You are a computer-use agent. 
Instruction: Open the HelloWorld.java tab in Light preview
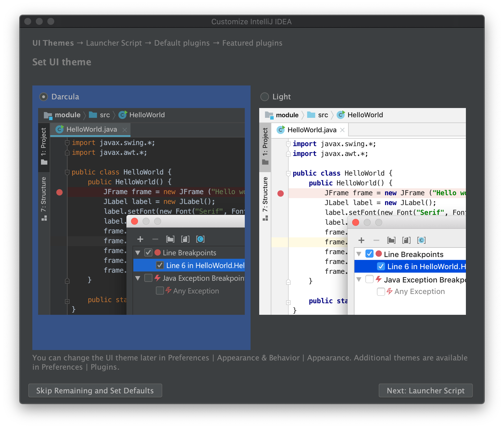point(310,130)
